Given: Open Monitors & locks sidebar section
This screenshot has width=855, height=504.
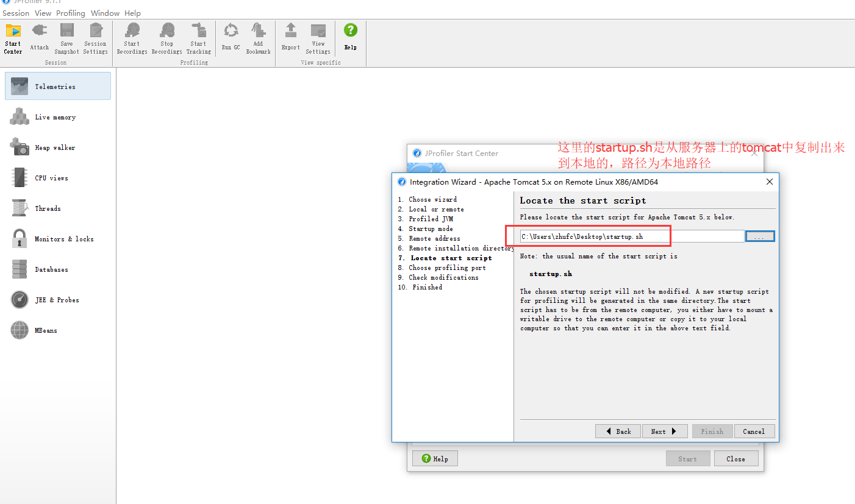Looking at the screenshot, I should click(x=58, y=238).
